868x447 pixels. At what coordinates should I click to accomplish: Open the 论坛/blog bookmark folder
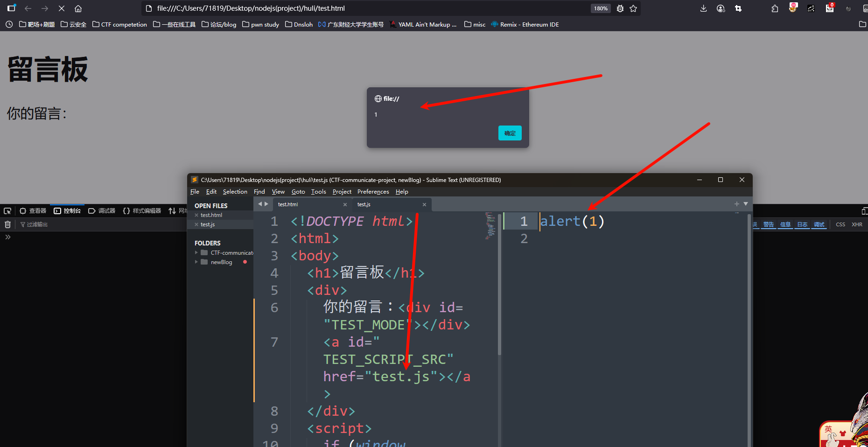pos(219,24)
